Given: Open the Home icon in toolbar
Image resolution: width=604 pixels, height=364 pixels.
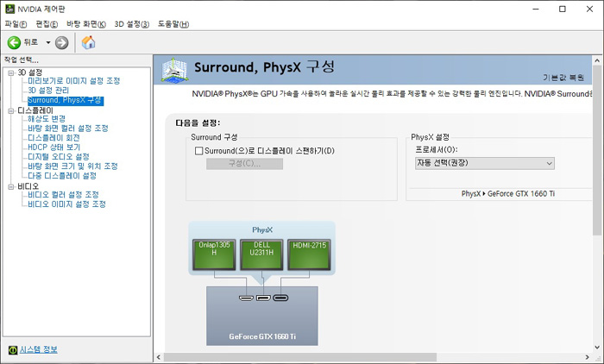Looking at the screenshot, I should [88, 42].
